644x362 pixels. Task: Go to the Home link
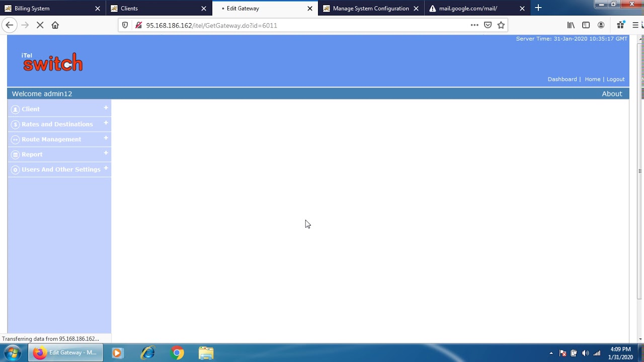(x=593, y=79)
